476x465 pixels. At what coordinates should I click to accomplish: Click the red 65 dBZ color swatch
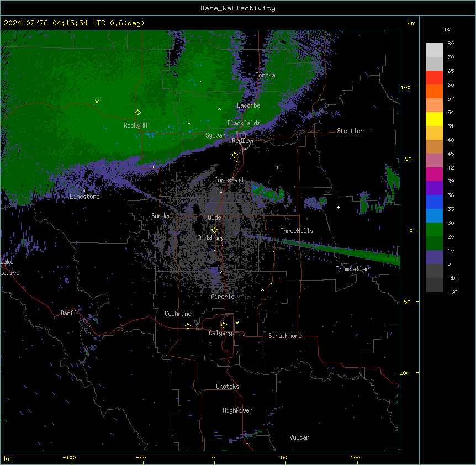pos(434,78)
